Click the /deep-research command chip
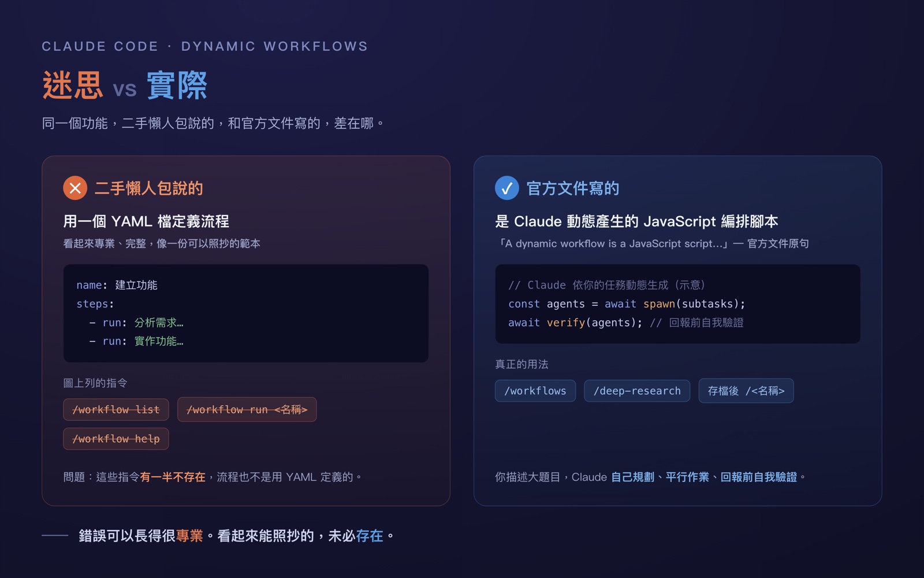This screenshot has height=578, width=924. [x=637, y=391]
